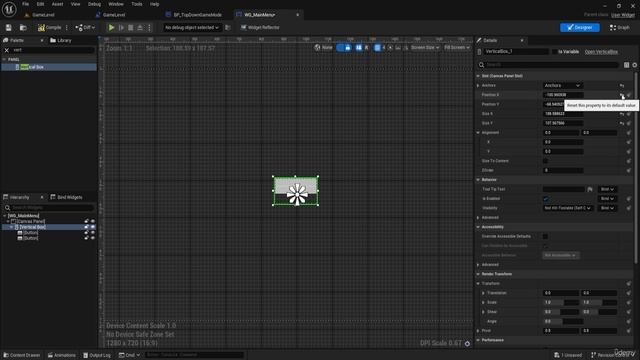Start Play simulation with green play button
The height and width of the screenshot is (360, 640).
111,28
